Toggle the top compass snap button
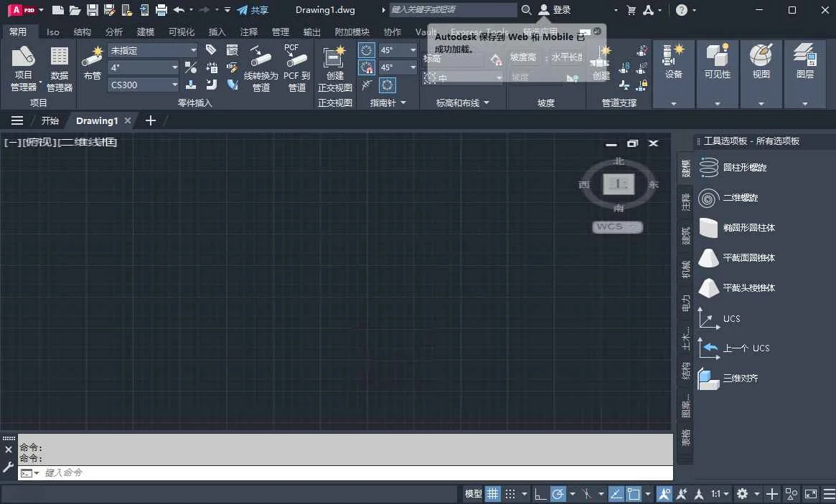836x504 pixels. [x=366, y=51]
